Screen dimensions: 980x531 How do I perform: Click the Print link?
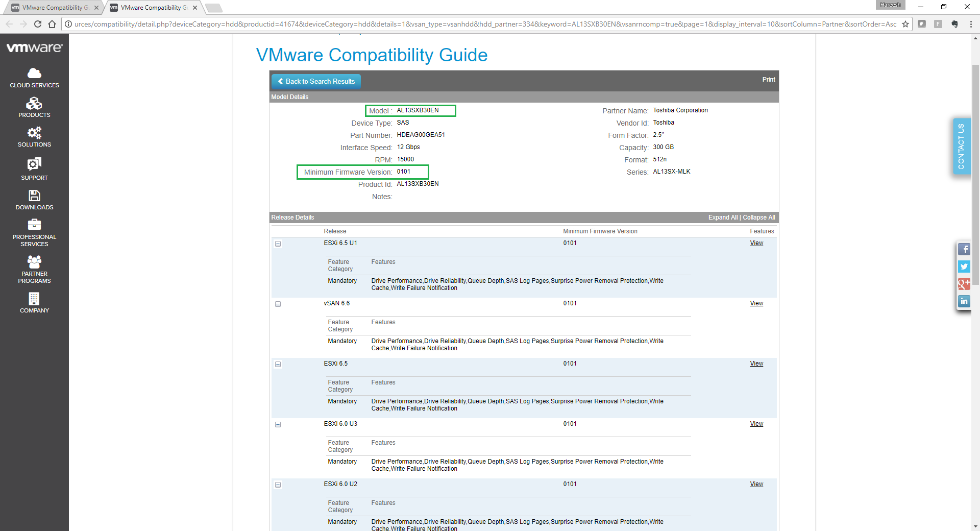[768, 80]
